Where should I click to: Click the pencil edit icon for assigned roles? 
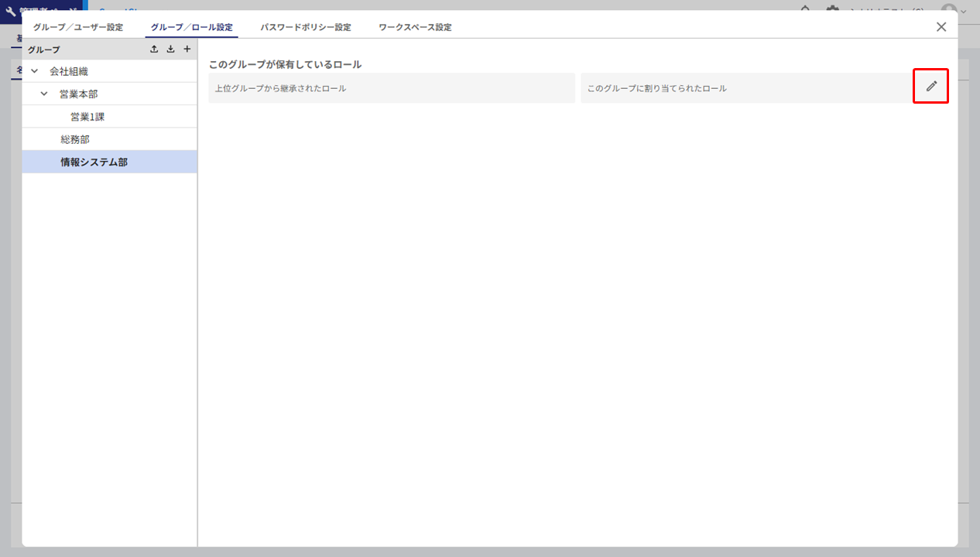(931, 86)
